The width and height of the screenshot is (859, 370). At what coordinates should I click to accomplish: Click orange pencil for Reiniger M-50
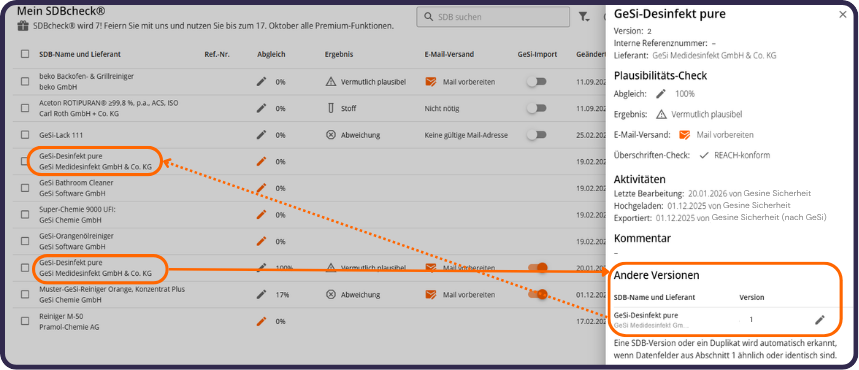[x=261, y=321]
